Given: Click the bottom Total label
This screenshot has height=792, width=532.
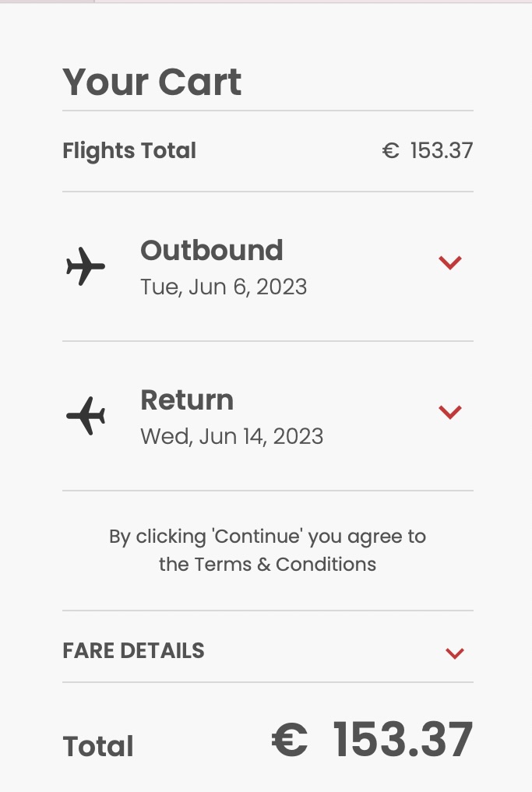Looking at the screenshot, I should pyautogui.click(x=98, y=747).
